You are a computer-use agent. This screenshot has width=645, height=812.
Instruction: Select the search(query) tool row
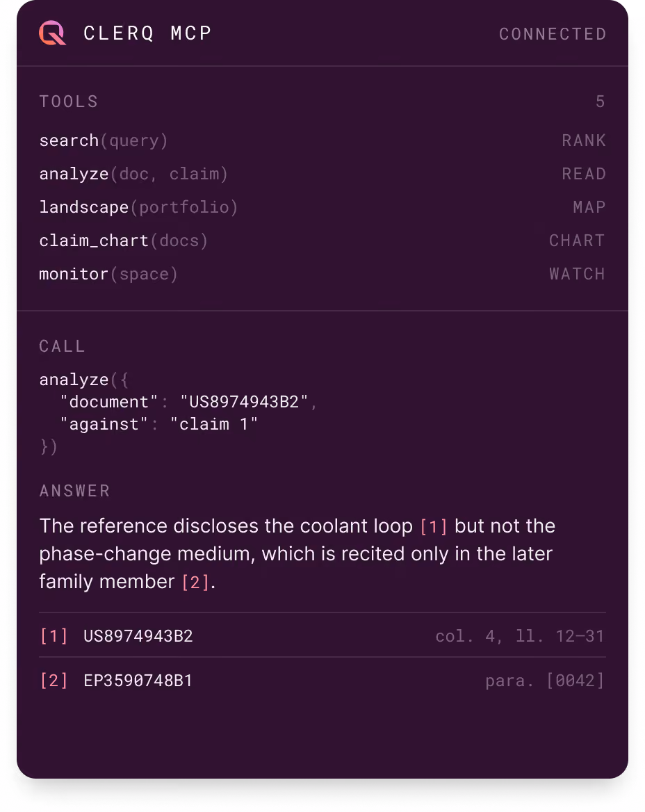pos(322,140)
